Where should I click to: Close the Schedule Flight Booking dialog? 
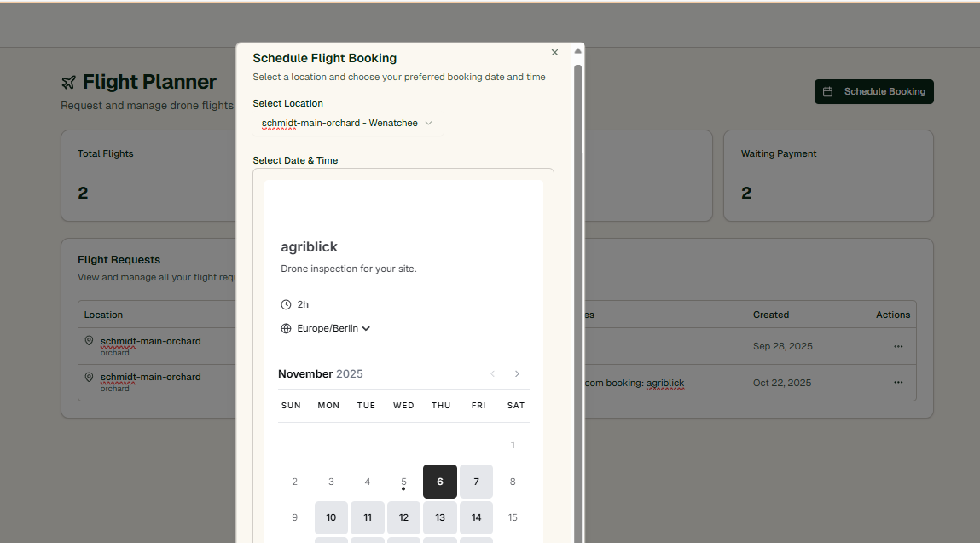pyautogui.click(x=554, y=53)
